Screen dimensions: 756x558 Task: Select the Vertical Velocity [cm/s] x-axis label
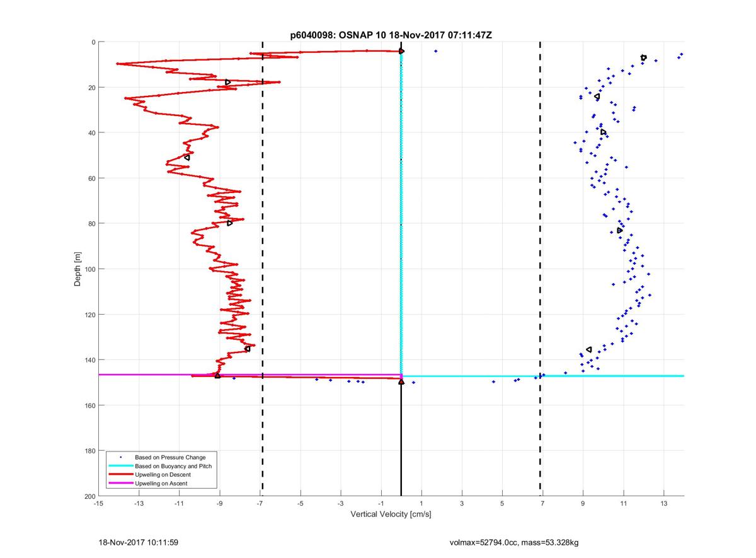391,514
